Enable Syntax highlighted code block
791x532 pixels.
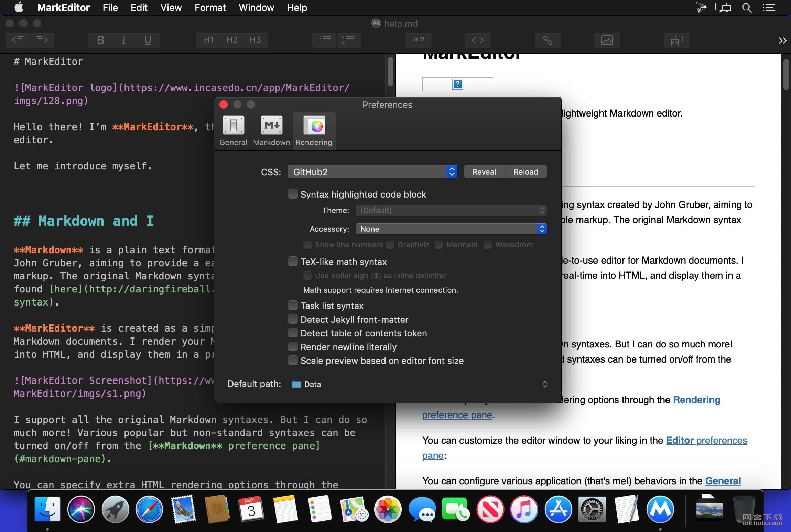[x=293, y=194]
